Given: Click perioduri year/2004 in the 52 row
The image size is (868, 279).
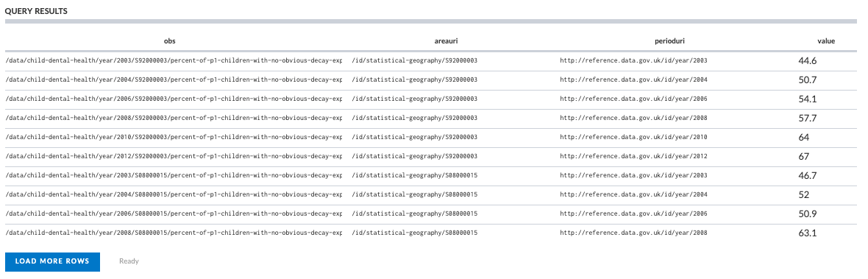Looking at the screenshot, I should pos(634,194).
